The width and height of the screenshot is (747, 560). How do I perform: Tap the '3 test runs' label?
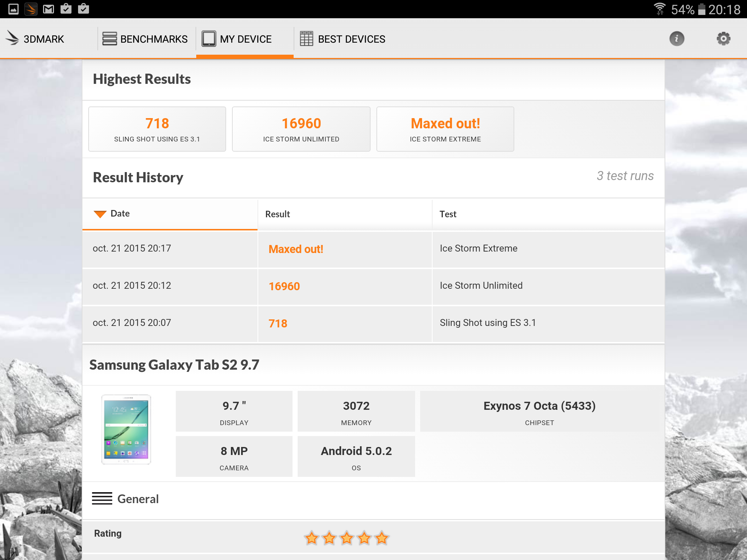tap(625, 176)
